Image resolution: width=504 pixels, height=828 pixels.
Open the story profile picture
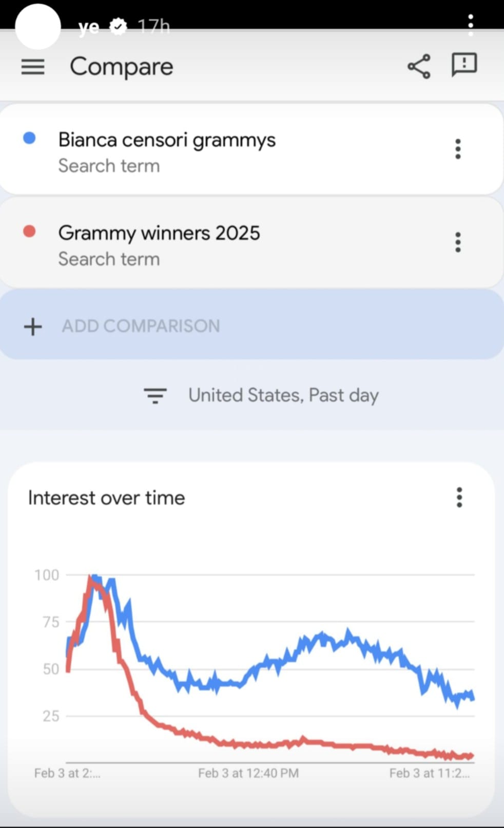coord(38,27)
